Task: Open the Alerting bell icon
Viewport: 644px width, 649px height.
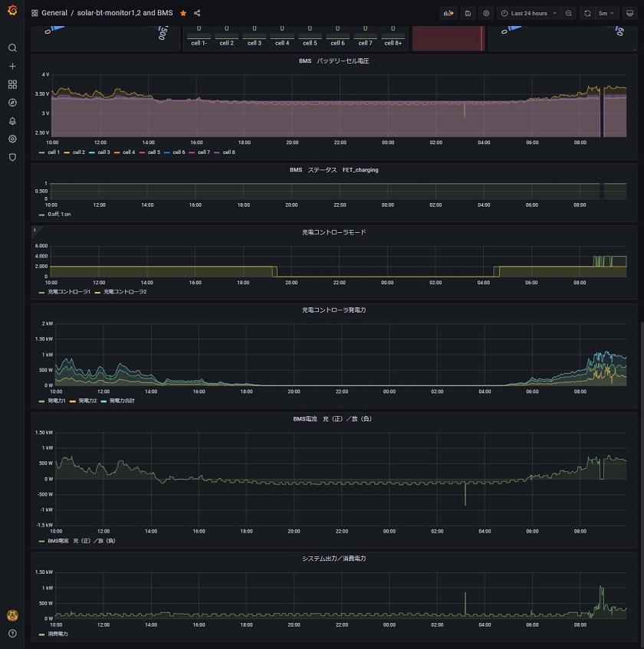Action: tap(12, 121)
